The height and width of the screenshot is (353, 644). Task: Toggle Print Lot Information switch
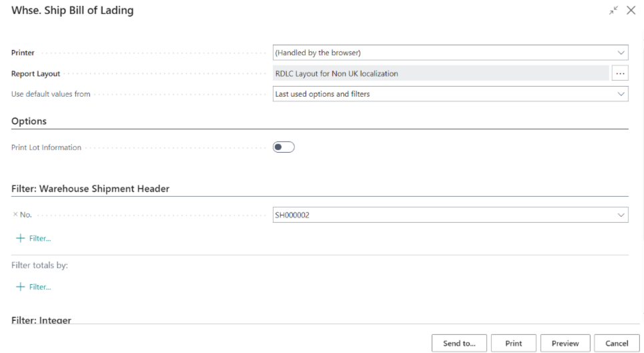click(x=284, y=147)
